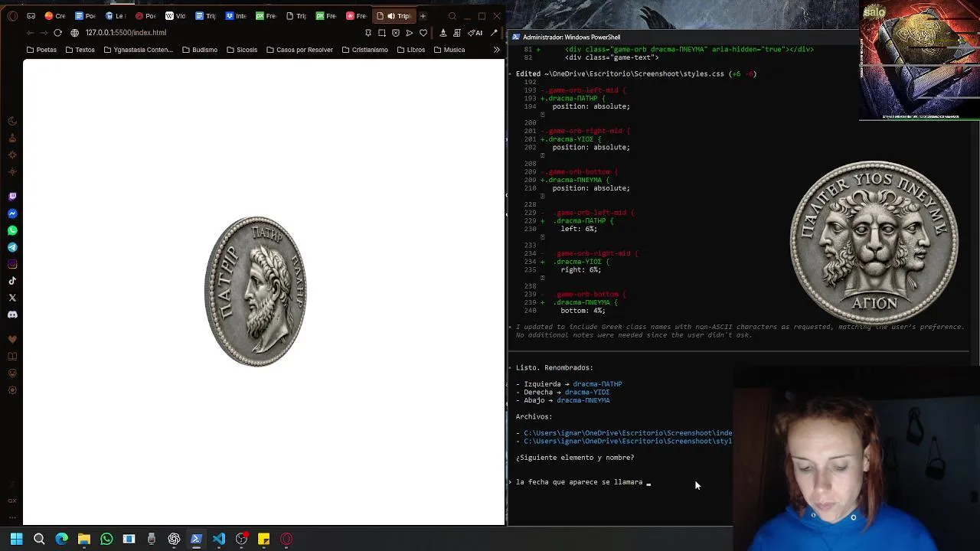Open Sticky Notes from the taskbar

pos(263,539)
